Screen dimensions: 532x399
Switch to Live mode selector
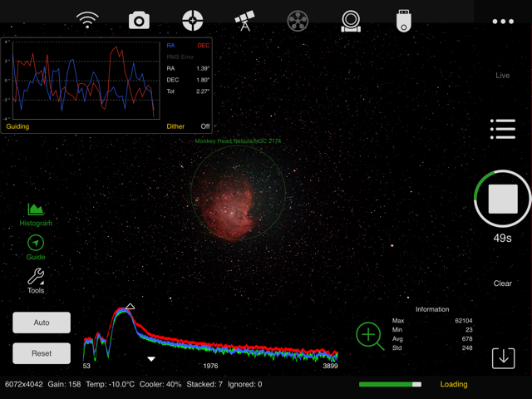(x=502, y=76)
